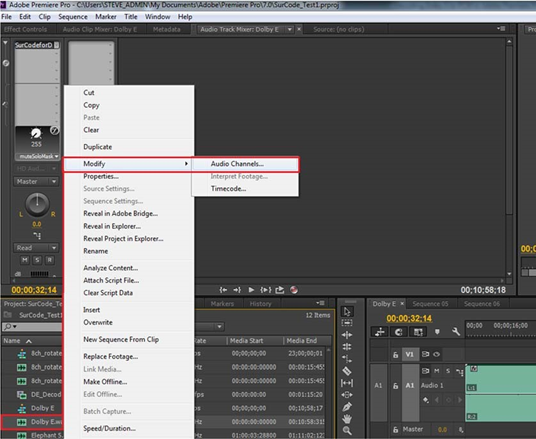Toggle Mute button M on mixer track

pos(25,260)
